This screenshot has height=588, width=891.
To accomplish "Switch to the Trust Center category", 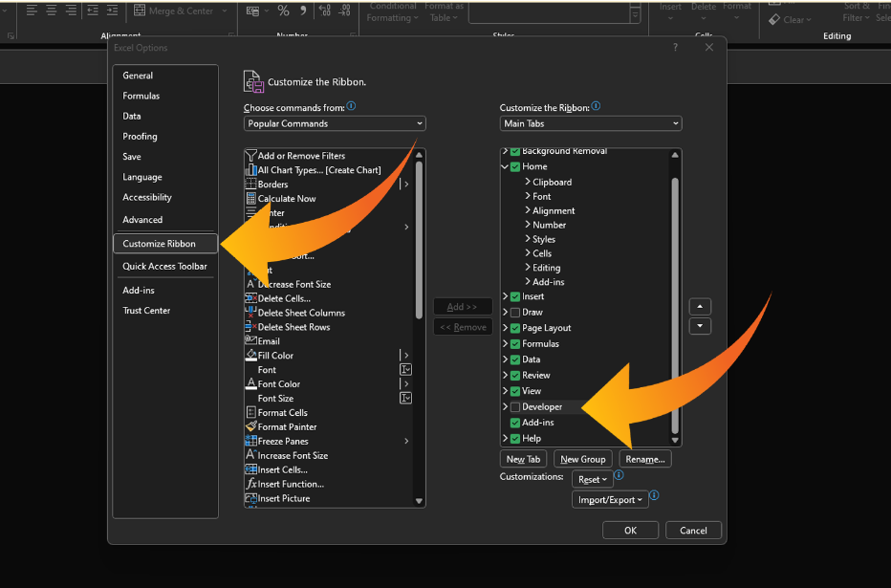I will click(x=146, y=311).
